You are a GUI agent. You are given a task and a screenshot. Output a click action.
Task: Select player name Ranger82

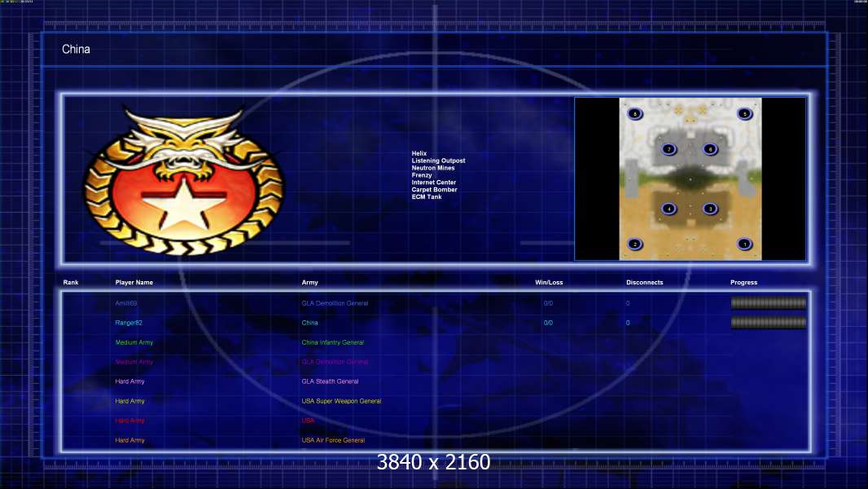pos(129,323)
